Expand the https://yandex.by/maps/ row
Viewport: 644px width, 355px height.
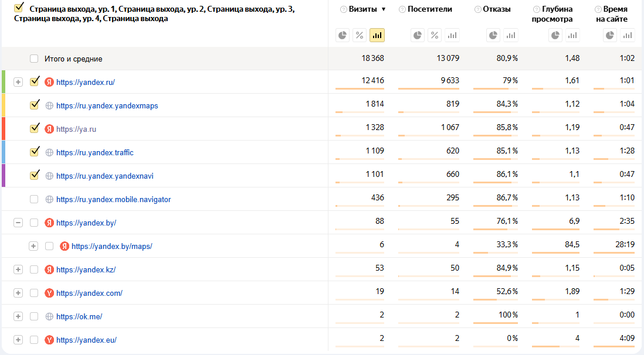pos(33,246)
